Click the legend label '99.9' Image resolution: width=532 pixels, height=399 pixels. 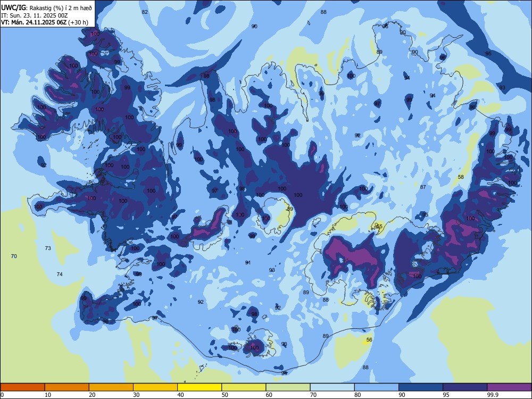click(492, 395)
